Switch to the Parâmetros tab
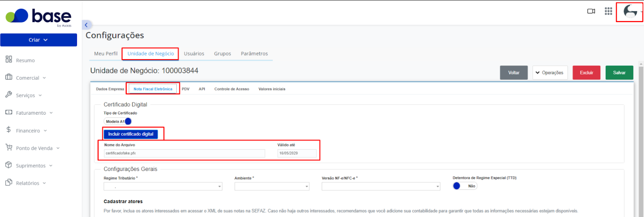 click(255, 54)
